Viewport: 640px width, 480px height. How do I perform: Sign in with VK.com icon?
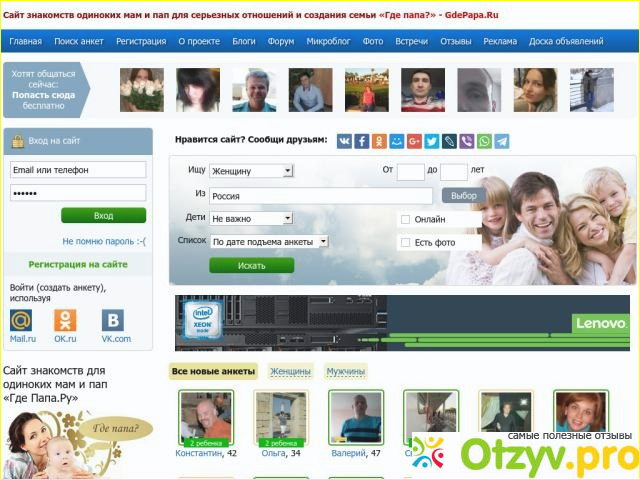coord(115,321)
